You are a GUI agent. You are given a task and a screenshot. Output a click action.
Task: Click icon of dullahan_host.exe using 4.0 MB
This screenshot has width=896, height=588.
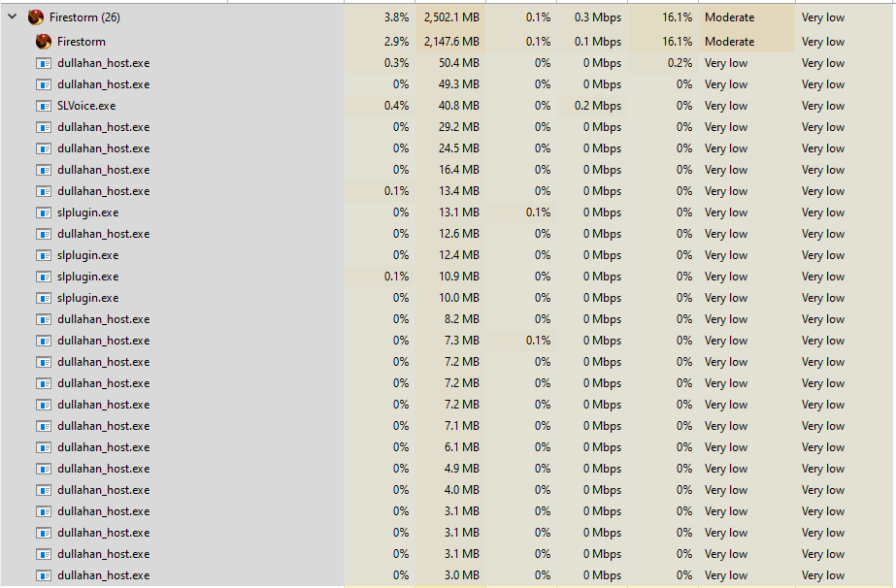pyautogui.click(x=44, y=490)
